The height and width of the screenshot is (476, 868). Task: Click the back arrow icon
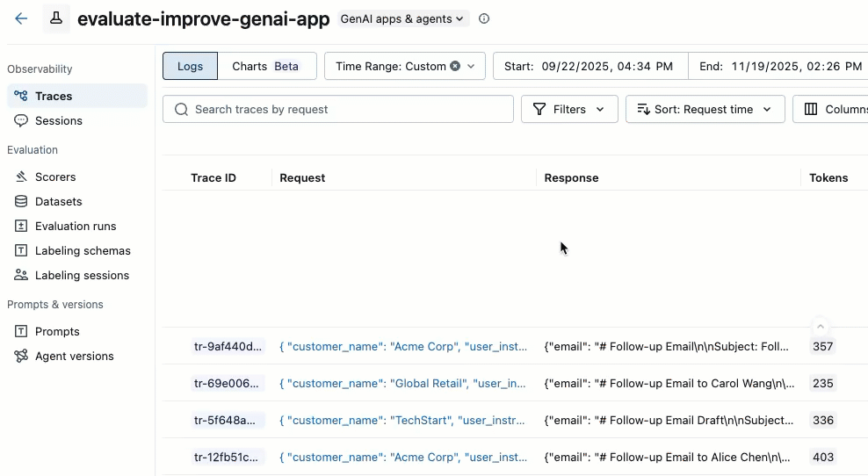21,18
